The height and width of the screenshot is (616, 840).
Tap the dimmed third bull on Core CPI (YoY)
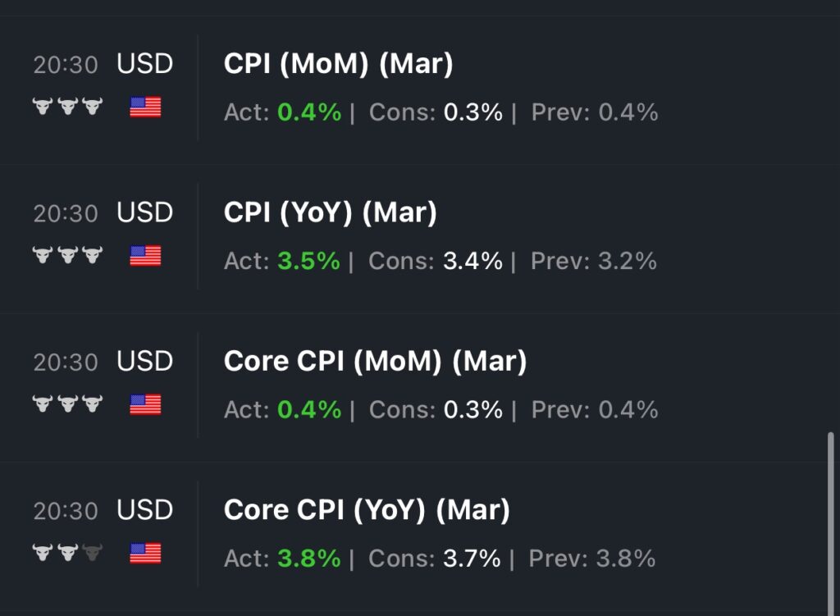point(93,554)
